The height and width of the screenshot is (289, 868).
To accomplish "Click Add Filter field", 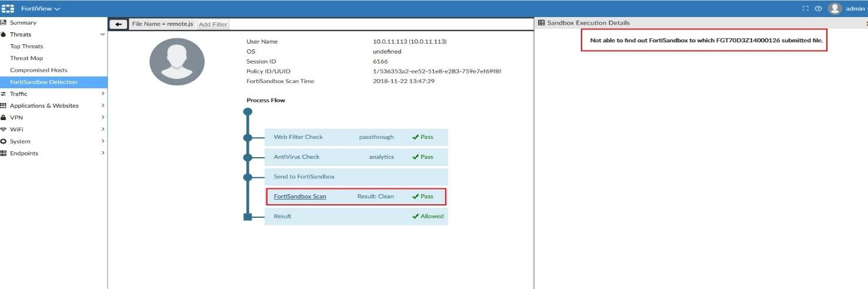I will click(x=213, y=24).
